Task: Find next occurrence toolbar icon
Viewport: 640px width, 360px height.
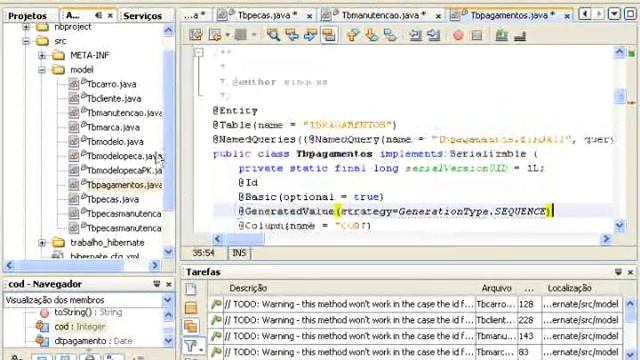Action: click(310, 35)
